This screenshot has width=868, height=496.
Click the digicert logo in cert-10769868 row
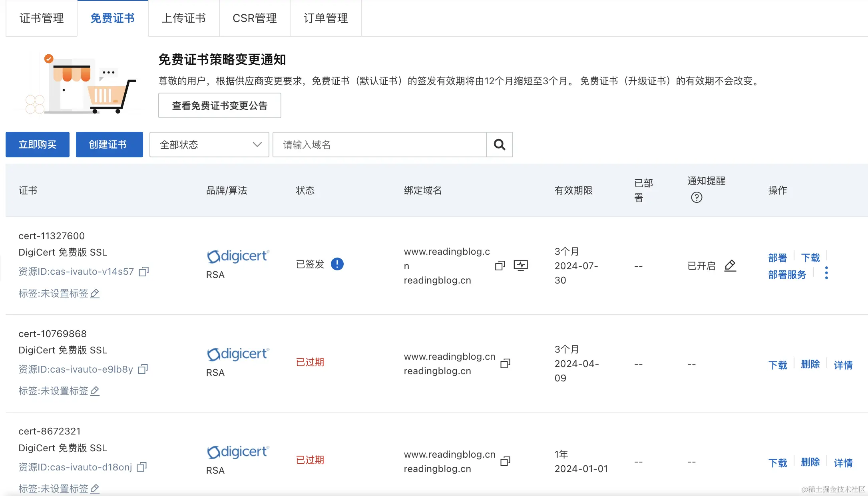238,354
